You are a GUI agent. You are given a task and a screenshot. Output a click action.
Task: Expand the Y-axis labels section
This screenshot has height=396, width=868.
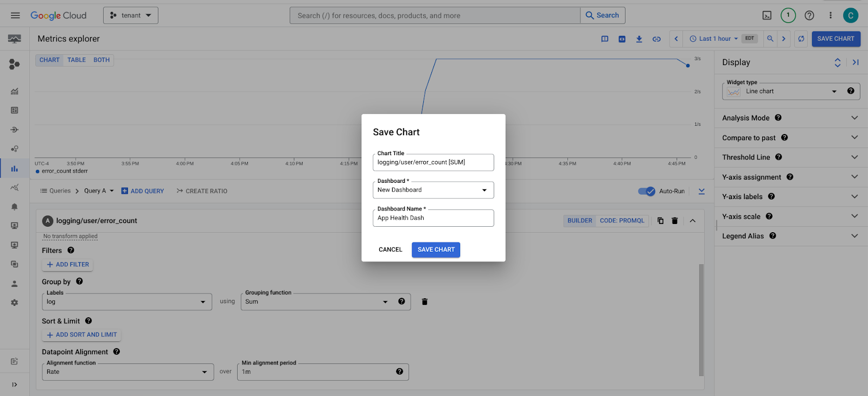point(791,196)
